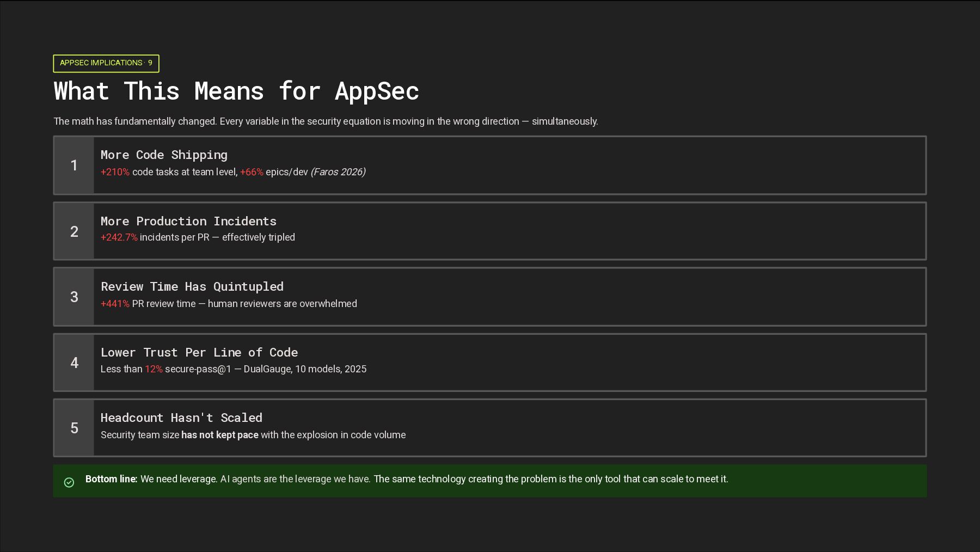
Task: Click the green check-circle icon
Action: [69, 482]
